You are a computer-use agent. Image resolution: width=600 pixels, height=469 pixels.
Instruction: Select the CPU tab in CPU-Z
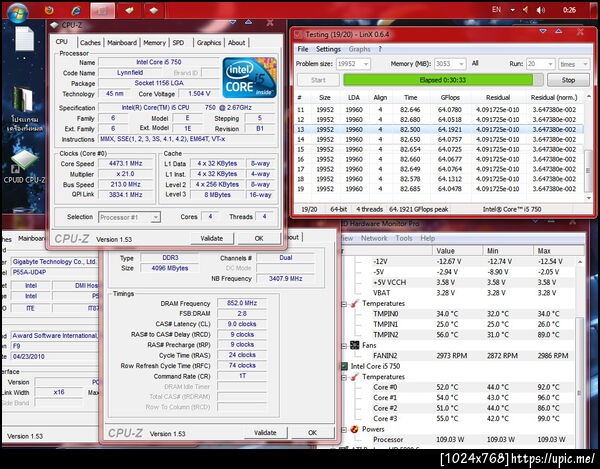click(x=62, y=42)
